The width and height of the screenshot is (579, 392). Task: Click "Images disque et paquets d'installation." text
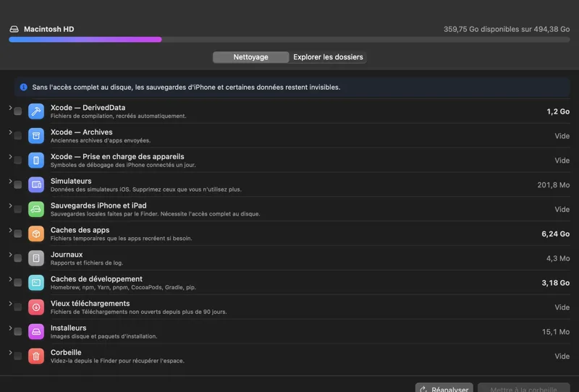103,336
